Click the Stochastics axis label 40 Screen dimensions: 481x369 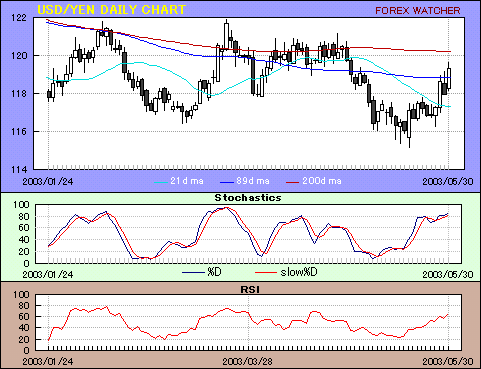(x=23, y=240)
